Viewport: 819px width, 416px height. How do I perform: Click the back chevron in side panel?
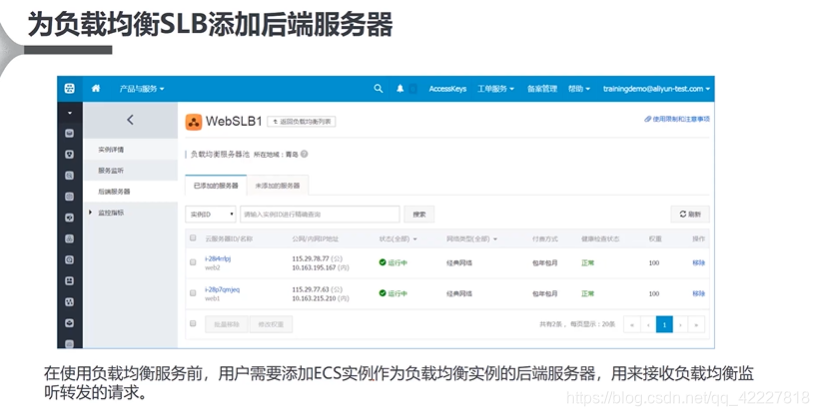130,120
